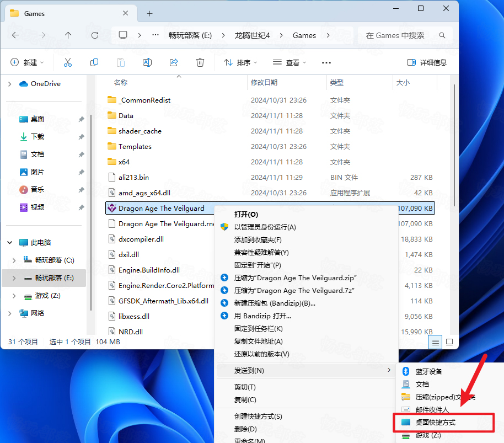The width and height of the screenshot is (504, 443).
Task: Go back with the left arrow
Action: click(x=15, y=35)
